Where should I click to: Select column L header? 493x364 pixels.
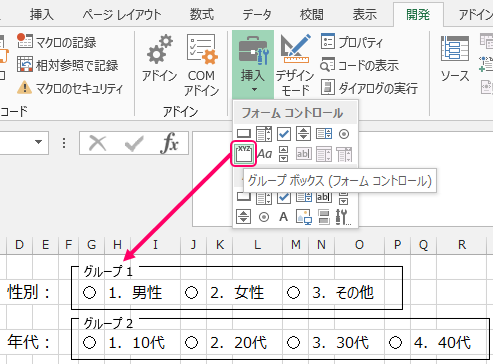point(257,245)
